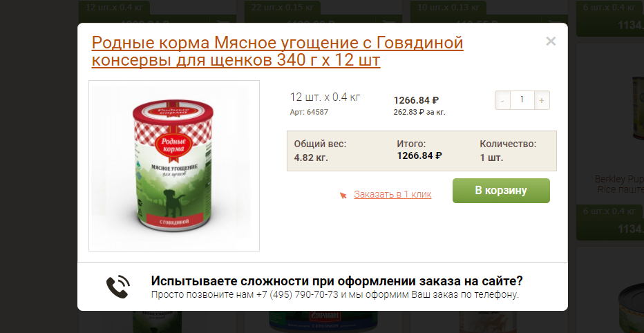Increase quantity with the plus button
The image size is (644, 333).
click(542, 100)
